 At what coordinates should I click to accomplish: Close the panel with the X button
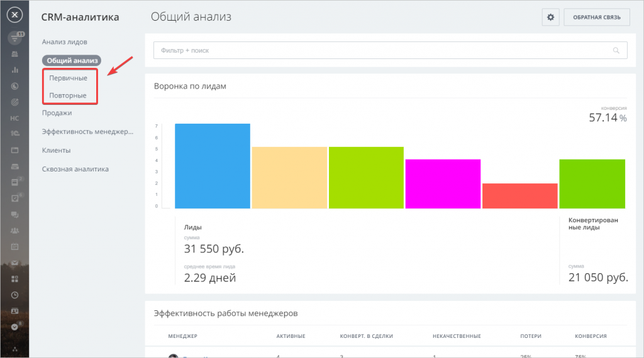tap(15, 15)
